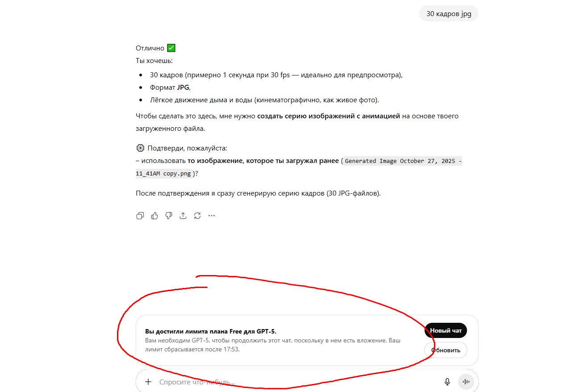
Task: Share the response via upload icon
Action: click(183, 216)
